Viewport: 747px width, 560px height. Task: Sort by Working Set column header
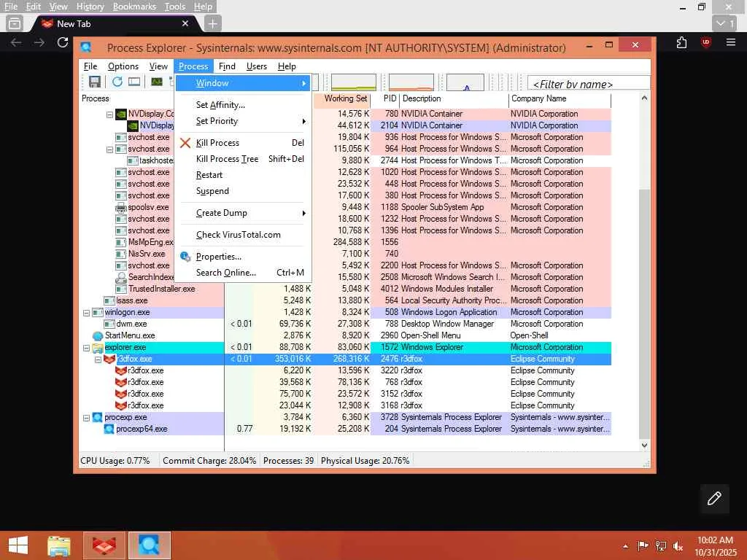pos(341,99)
